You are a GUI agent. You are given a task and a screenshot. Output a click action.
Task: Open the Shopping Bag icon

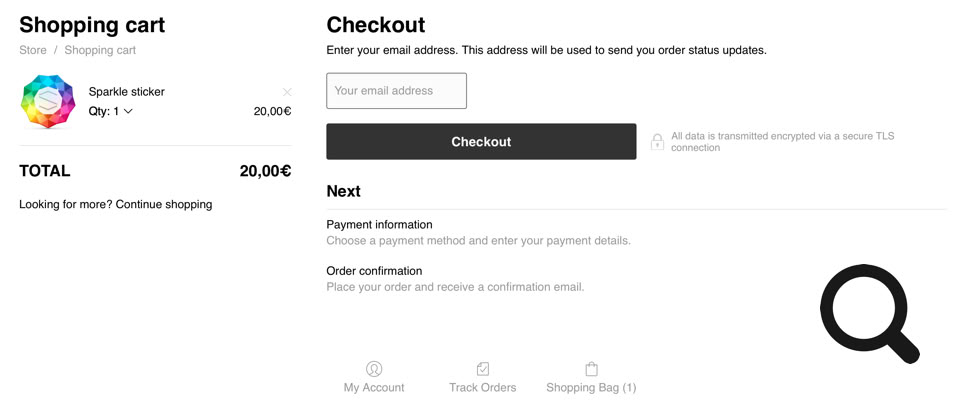pos(591,369)
